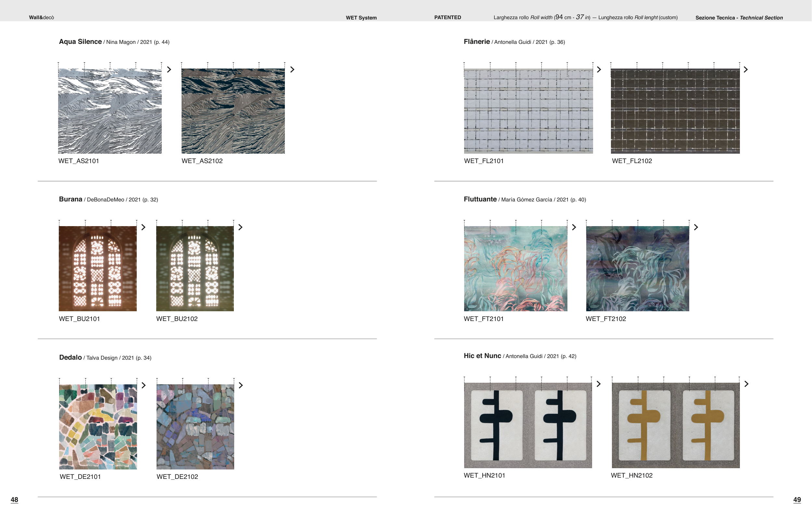
Task: Select the WET_AS2101 Aqua Silence thumbnail
Action: click(x=109, y=111)
